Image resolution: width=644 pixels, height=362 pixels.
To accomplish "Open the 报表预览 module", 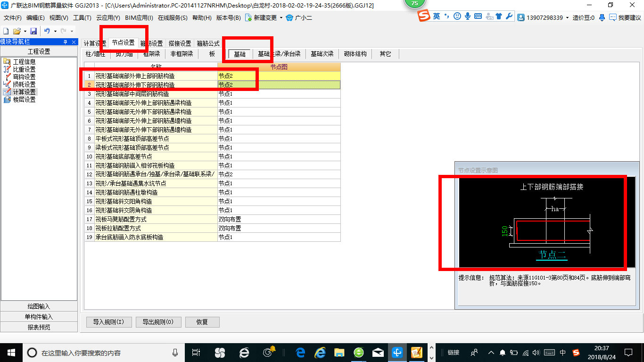I will 39,327.
